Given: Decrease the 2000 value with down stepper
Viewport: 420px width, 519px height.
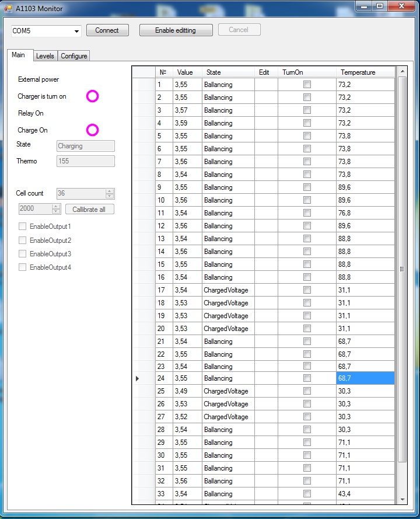Looking at the screenshot, I should pyautogui.click(x=56, y=211).
